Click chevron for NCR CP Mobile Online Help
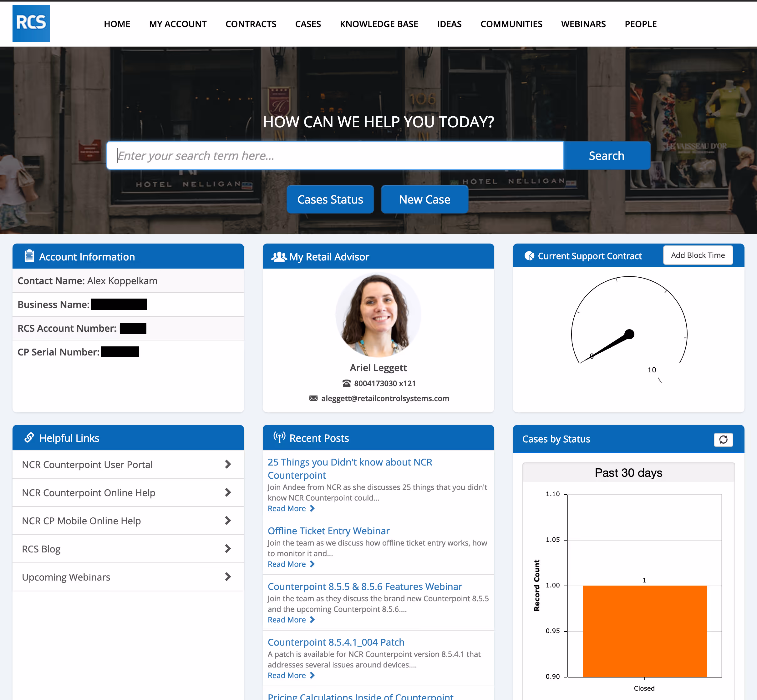This screenshot has width=757, height=700. (228, 521)
